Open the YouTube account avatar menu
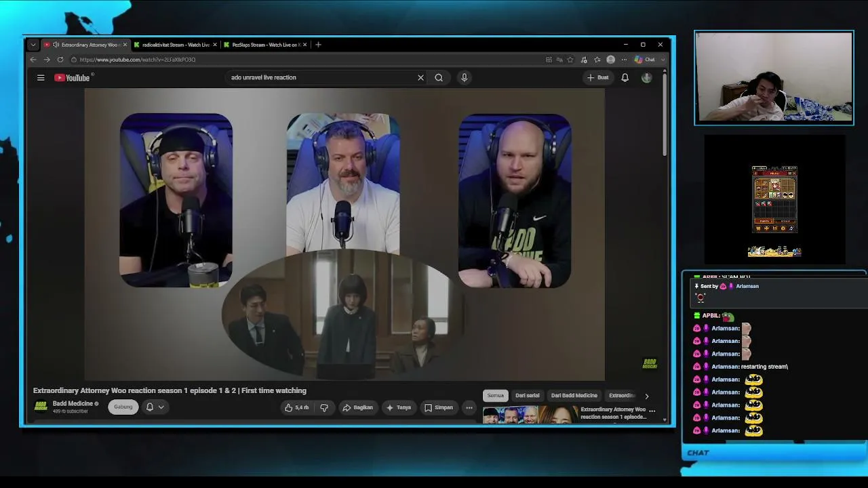 pyautogui.click(x=646, y=77)
